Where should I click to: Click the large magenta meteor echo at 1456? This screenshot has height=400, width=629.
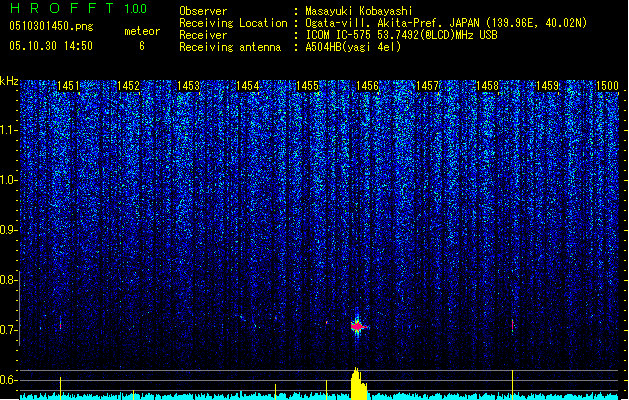(x=357, y=327)
